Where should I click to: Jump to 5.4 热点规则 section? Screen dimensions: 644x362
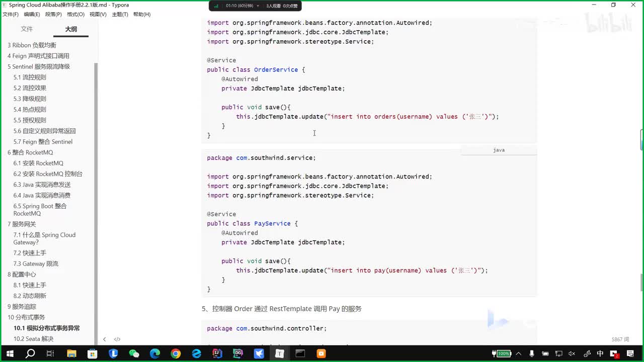[x=30, y=110]
